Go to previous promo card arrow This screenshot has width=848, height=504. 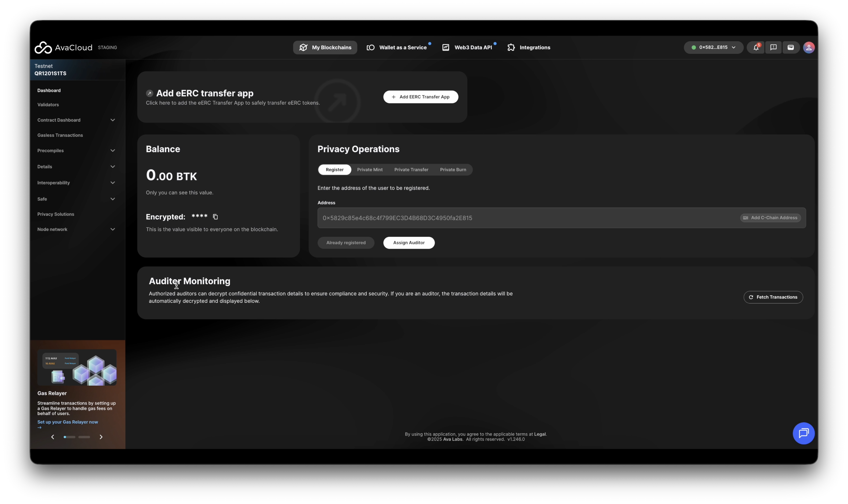[x=53, y=437]
